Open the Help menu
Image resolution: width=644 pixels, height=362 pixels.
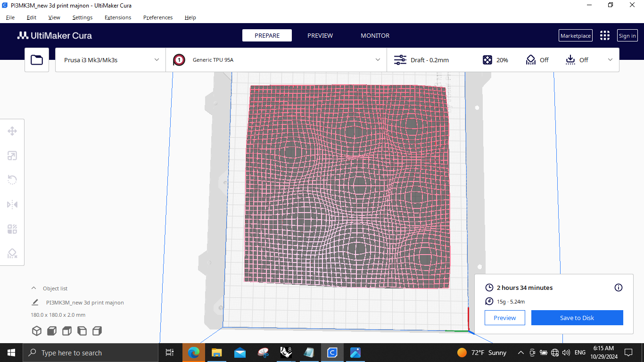190,17
